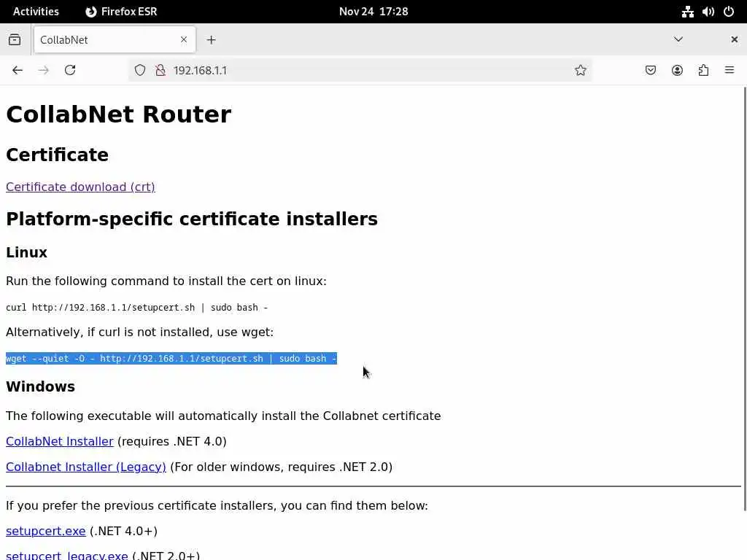Click 'Run the following command' paragraph
747x560 pixels.
[x=166, y=281]
